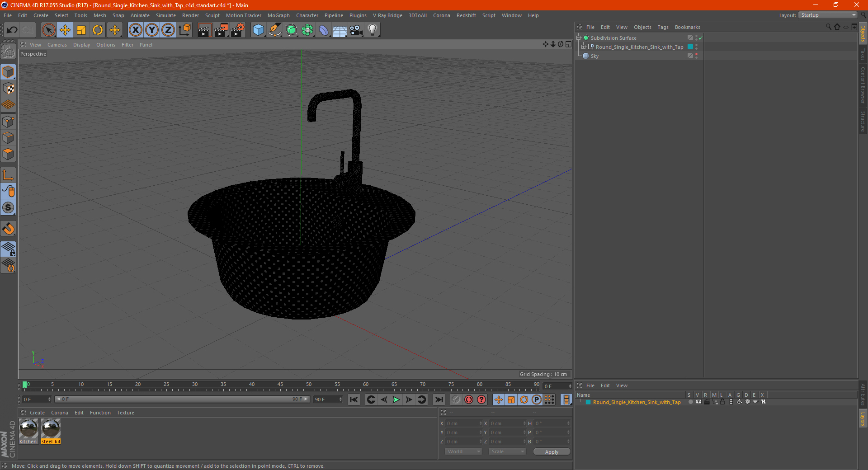Screen dimensions: 868x470
Task: Go to end of animation
Action: [439, 399]
